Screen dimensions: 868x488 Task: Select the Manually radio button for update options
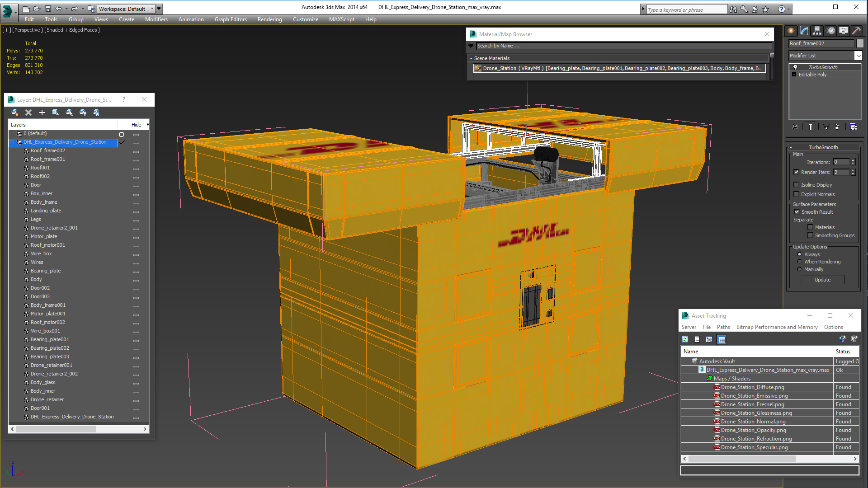tap(801, 269)
